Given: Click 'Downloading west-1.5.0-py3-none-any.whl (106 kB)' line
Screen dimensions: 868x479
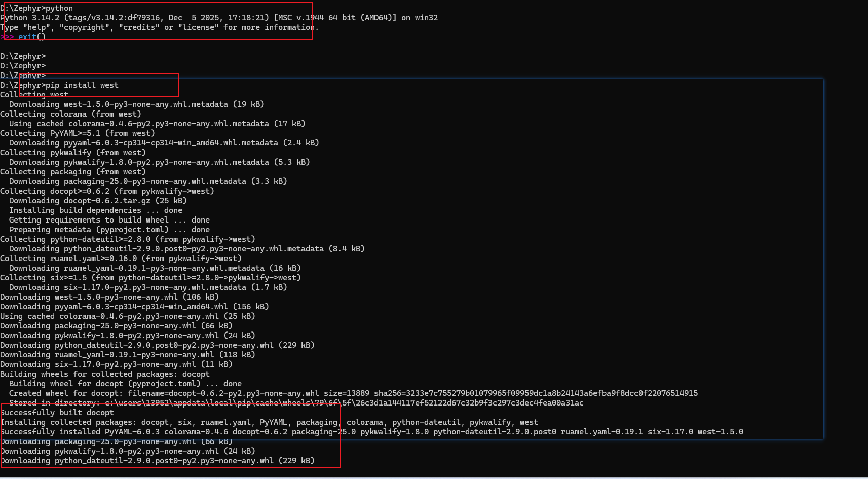Looking at the screenshot, I should click(109, 297).
